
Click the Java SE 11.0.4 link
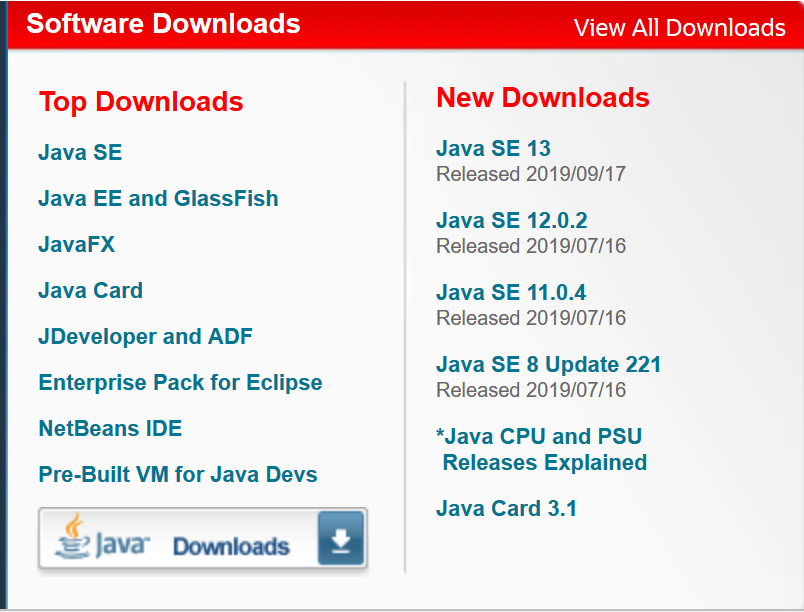point(511,293)
